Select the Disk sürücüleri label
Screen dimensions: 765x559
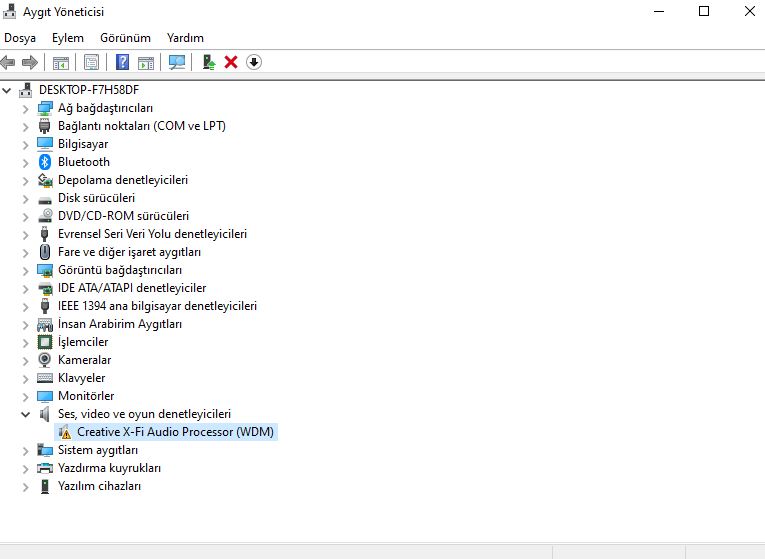click(96, 198)
